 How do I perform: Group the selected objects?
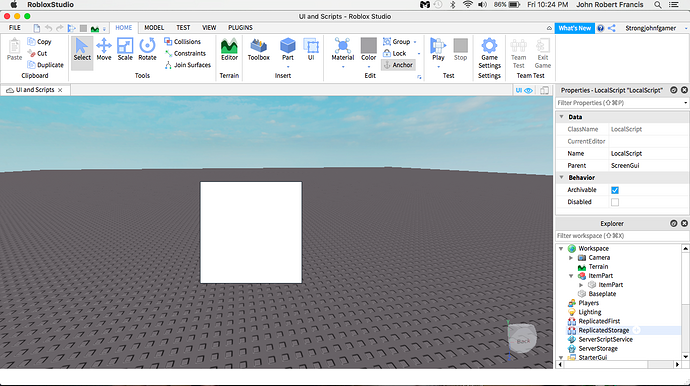click(396, 41)
